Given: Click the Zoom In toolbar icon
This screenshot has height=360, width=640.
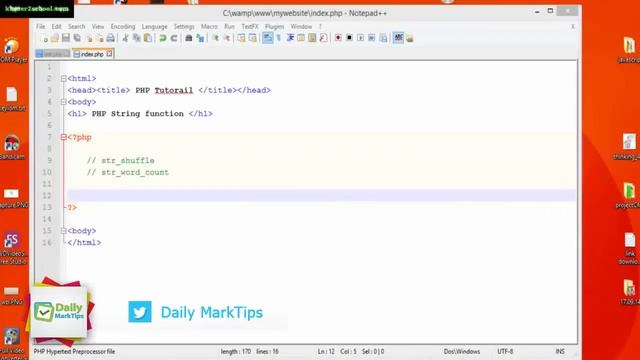Looking at the screenshot, I should pos(215,38).
